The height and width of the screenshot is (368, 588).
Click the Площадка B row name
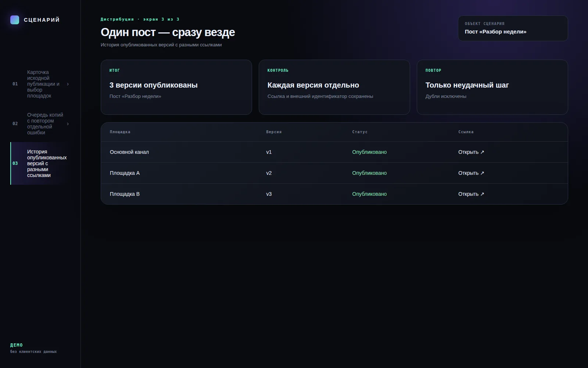pos(125,194)
